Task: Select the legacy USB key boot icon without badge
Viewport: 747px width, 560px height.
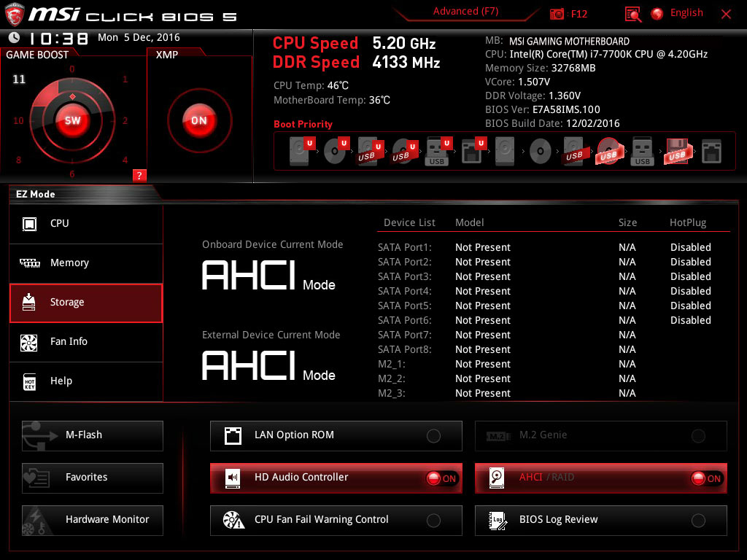Action: tap(642, 152)
